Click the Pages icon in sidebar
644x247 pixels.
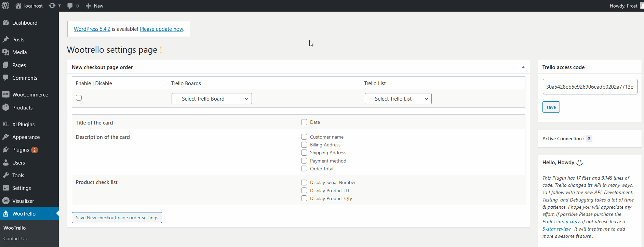(6, 65)
